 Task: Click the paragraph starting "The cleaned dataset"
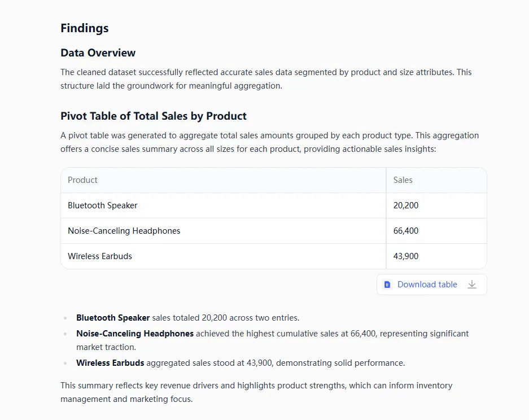pos(266,79)
